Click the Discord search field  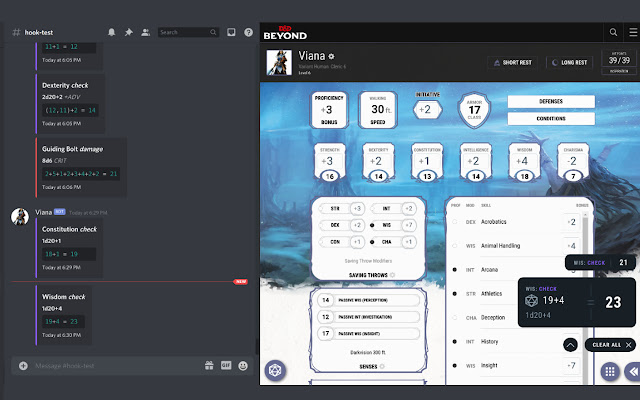[188, 32]
